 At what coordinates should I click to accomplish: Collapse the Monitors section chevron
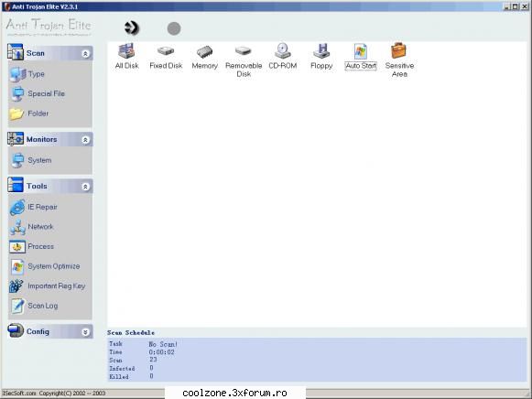click(x=85, y=140)
